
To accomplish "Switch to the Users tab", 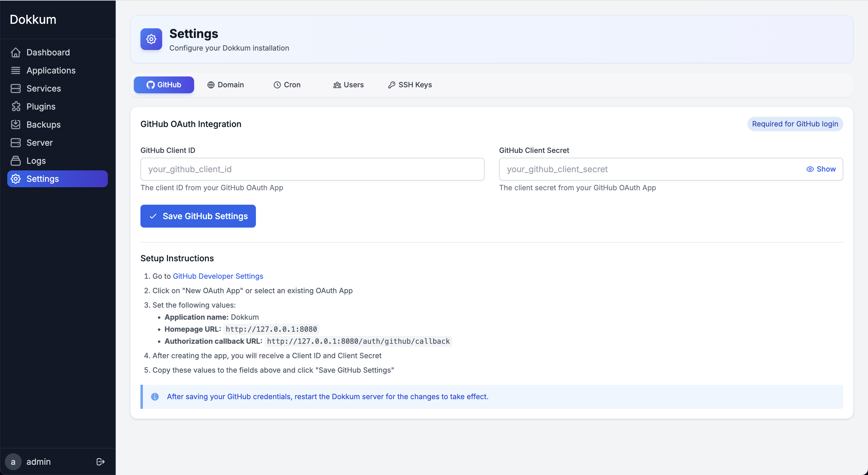I will tap(348, 85).
